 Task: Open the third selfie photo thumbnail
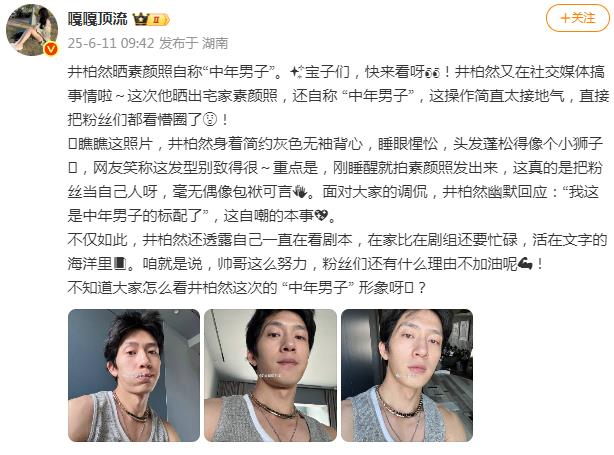(x=407, y=376)
